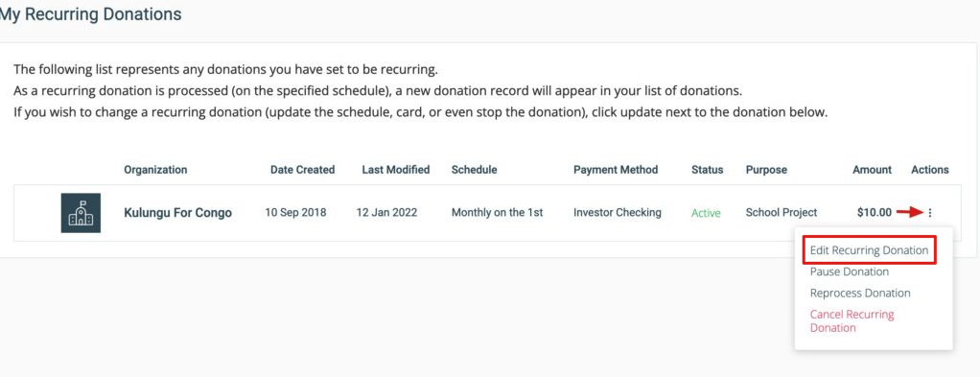980x377 pixels.
Task: Click the Last Modified column header
Action: pos(396,170)
